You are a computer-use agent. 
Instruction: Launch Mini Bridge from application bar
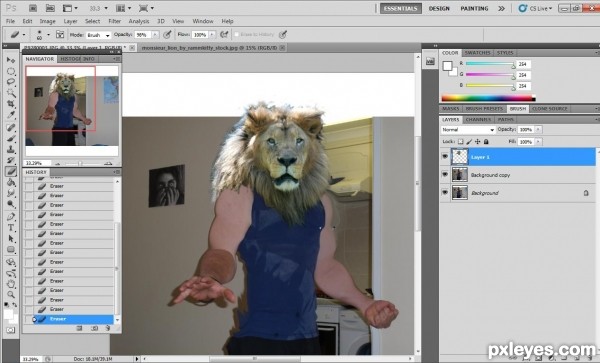pyautogui.click(x=50, y=8)
